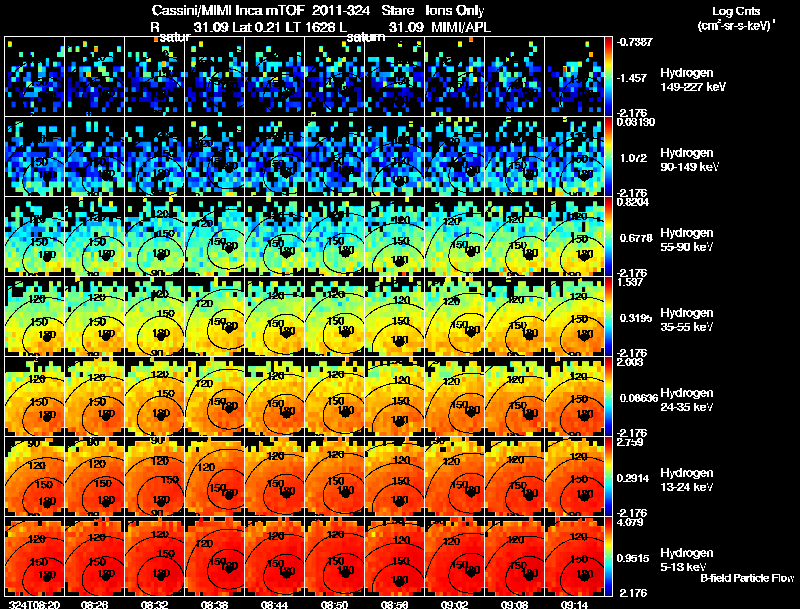Screen dimensions: 800x609
Task: Click the color bar for Hydrogen 24-35 keV
Action: click(x=609, y=397)
